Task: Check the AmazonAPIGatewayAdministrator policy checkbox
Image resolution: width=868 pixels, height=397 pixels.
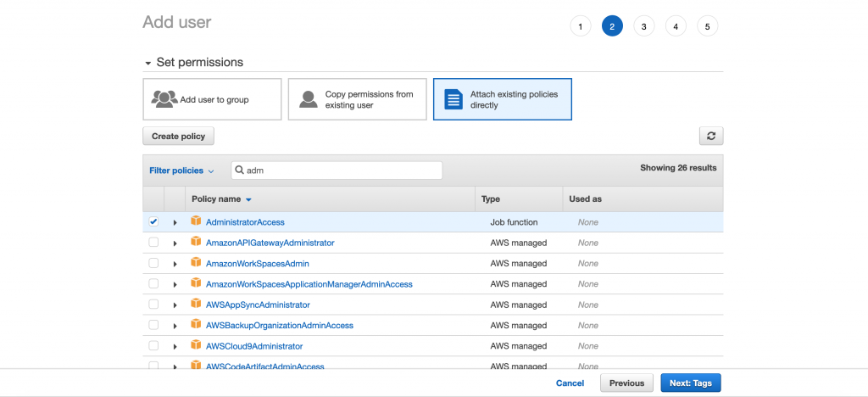Action: coord(153,243)
